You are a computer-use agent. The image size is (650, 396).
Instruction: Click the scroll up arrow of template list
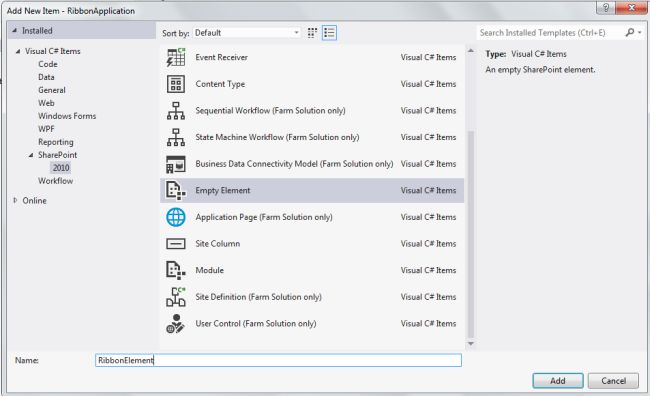coord(471,51)
